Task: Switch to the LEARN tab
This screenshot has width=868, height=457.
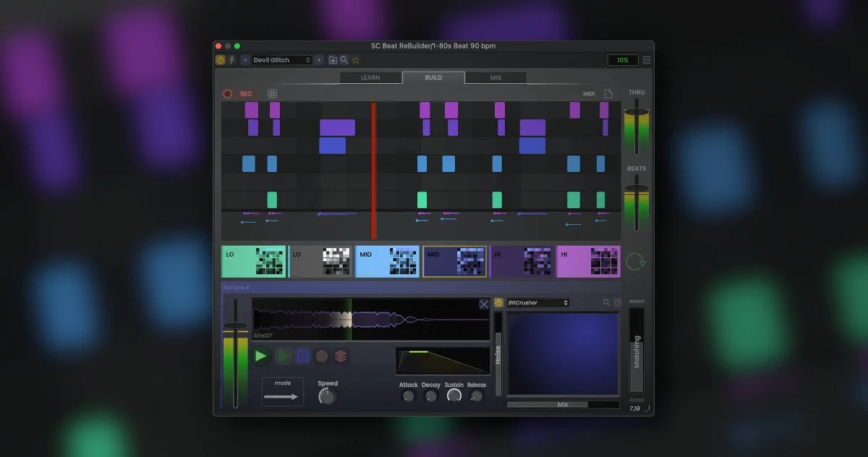Action: [x=370, y=77]
